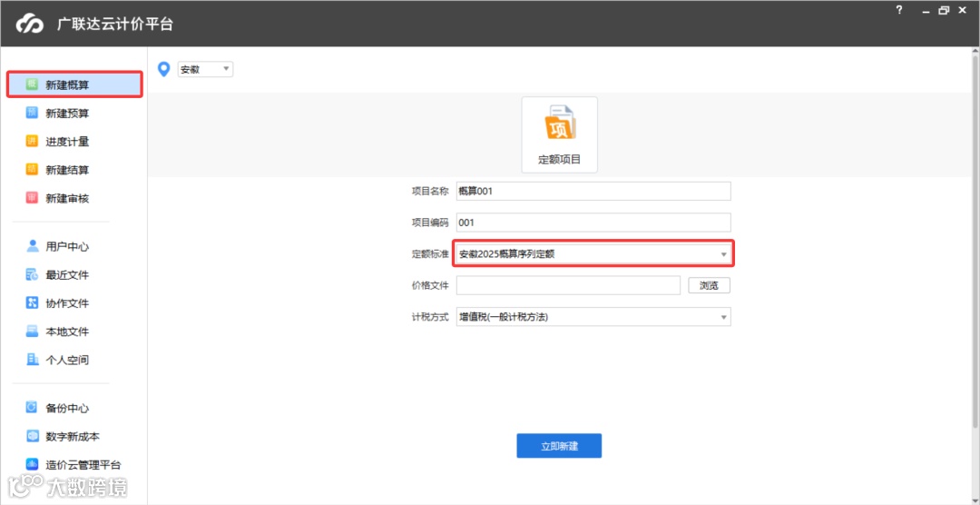Click the 立即新建 button

point(559,446)
